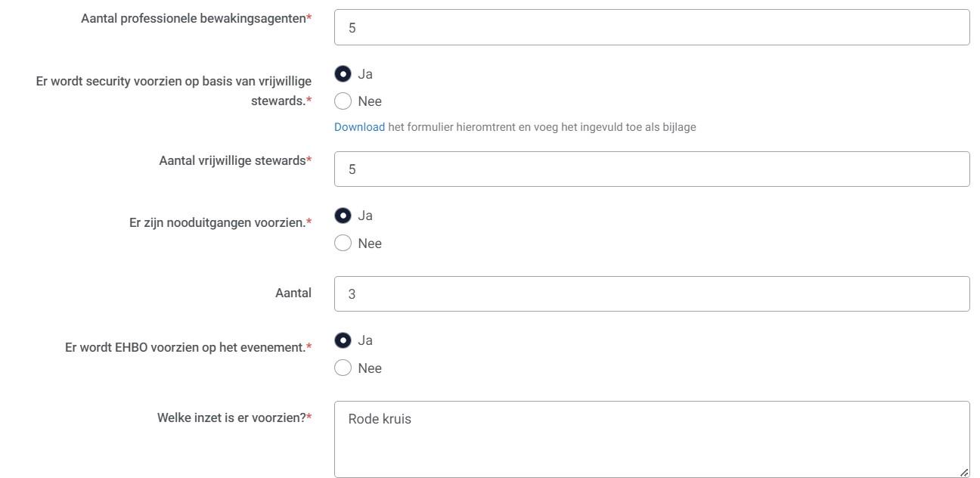Click the 'Er wordt EHBO voorzien' label text

[x=185, y=348]
